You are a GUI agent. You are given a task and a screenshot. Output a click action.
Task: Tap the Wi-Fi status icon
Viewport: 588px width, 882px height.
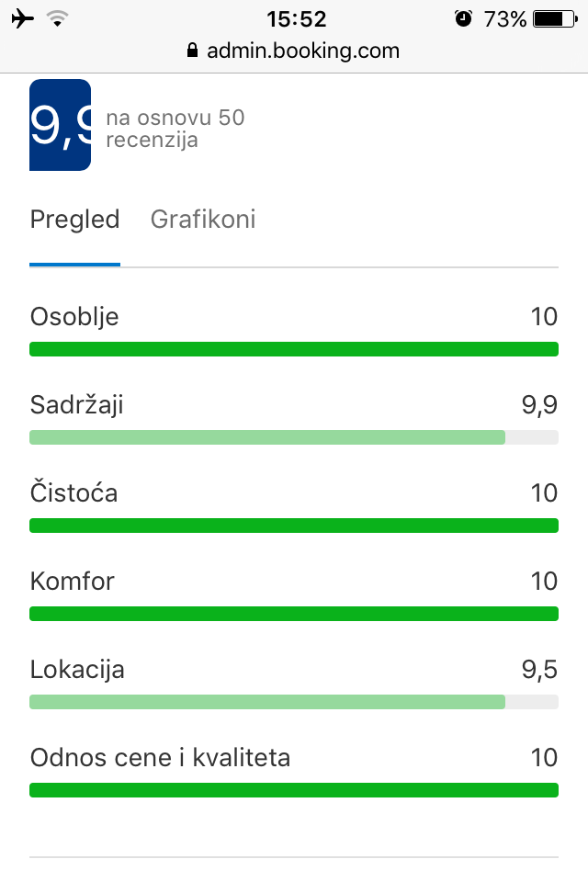[x=58, y=18]
